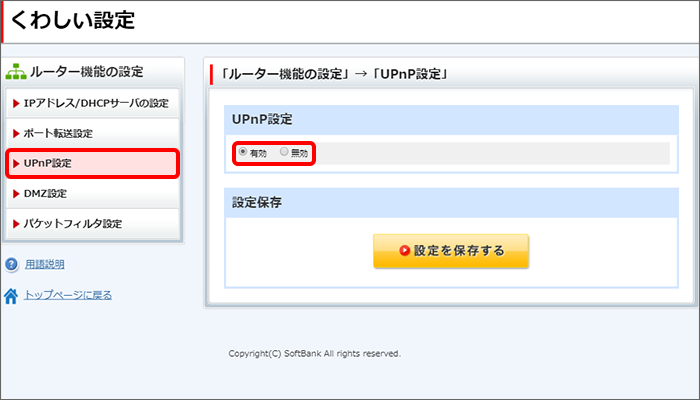Open DMZ設定 menu item
This screenshot has width=700, height=400.
pos(92,193)
